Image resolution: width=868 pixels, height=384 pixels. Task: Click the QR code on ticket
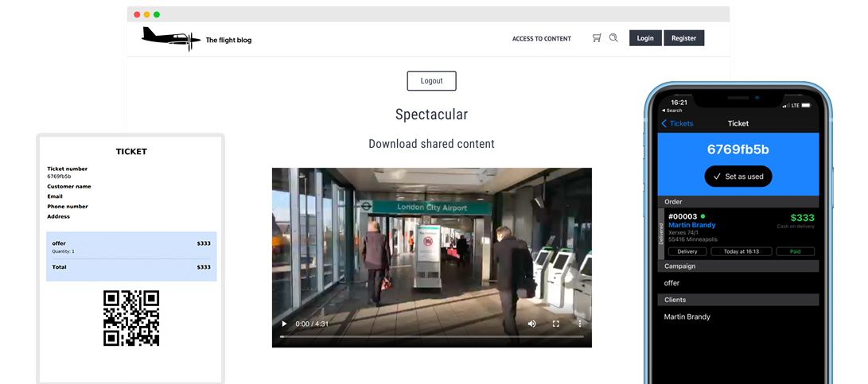(131, 318)
